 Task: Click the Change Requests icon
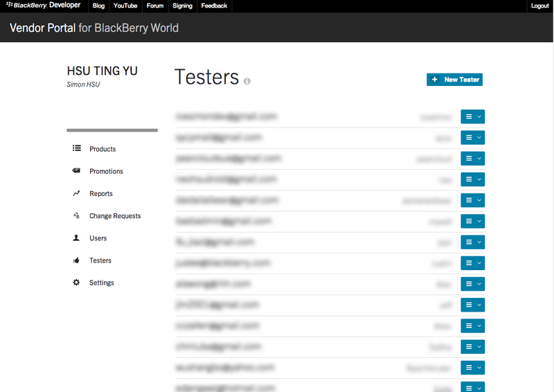76,215
